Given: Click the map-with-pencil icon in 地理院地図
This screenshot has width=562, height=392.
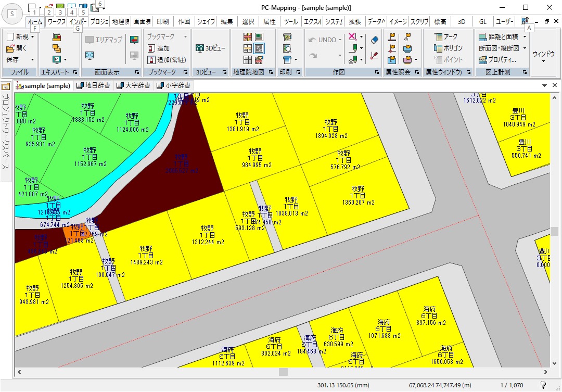Looking at the screenshot, I should pos(259,59).
